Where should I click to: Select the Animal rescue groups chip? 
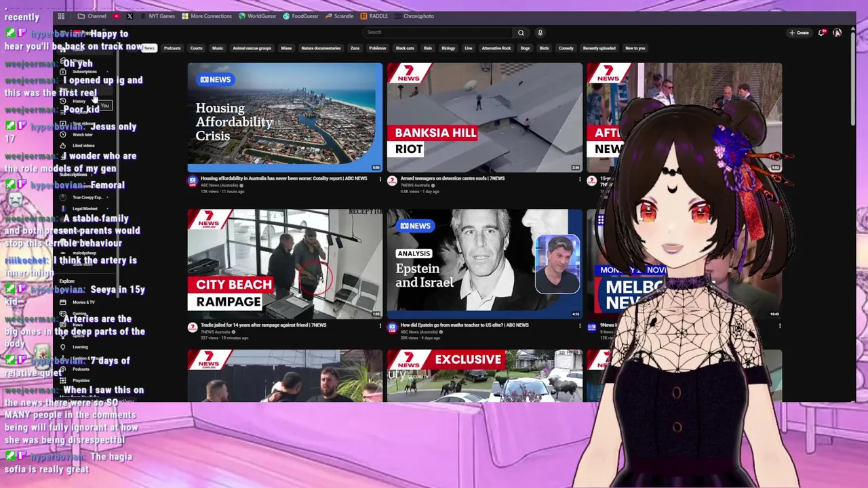point(252,48)
